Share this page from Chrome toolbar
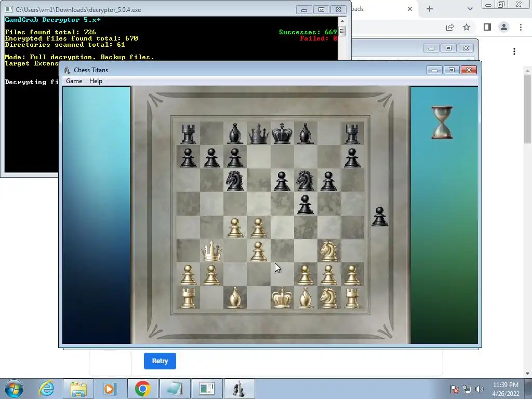 [x=450, y=27]
